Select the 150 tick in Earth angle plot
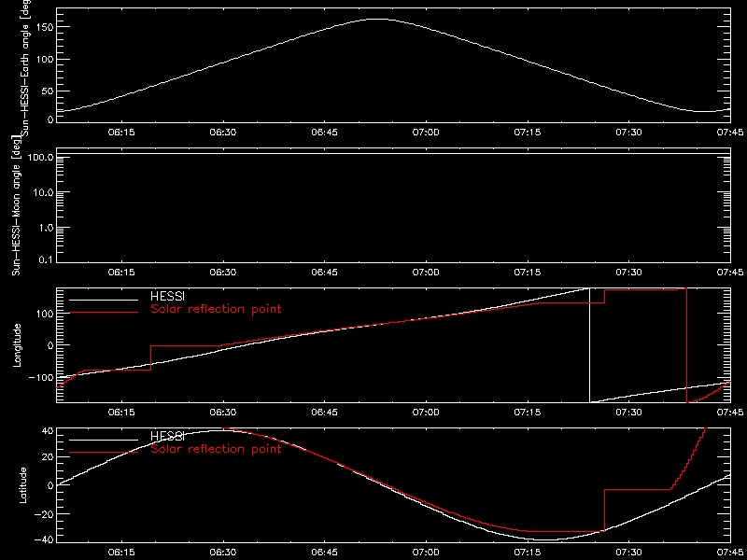The width and height of the screenshot is (747, 560). pyautogui.click(x=44, y=27)
